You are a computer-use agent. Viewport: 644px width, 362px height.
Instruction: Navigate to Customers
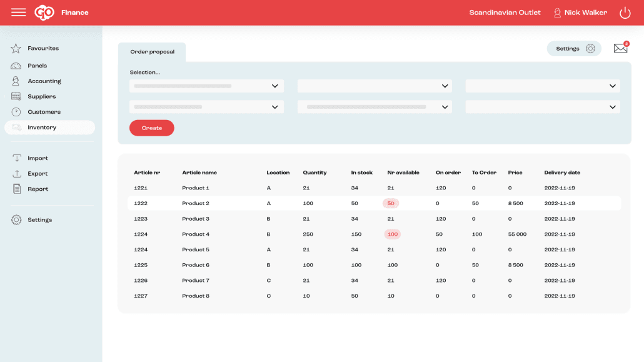[44, 112]
